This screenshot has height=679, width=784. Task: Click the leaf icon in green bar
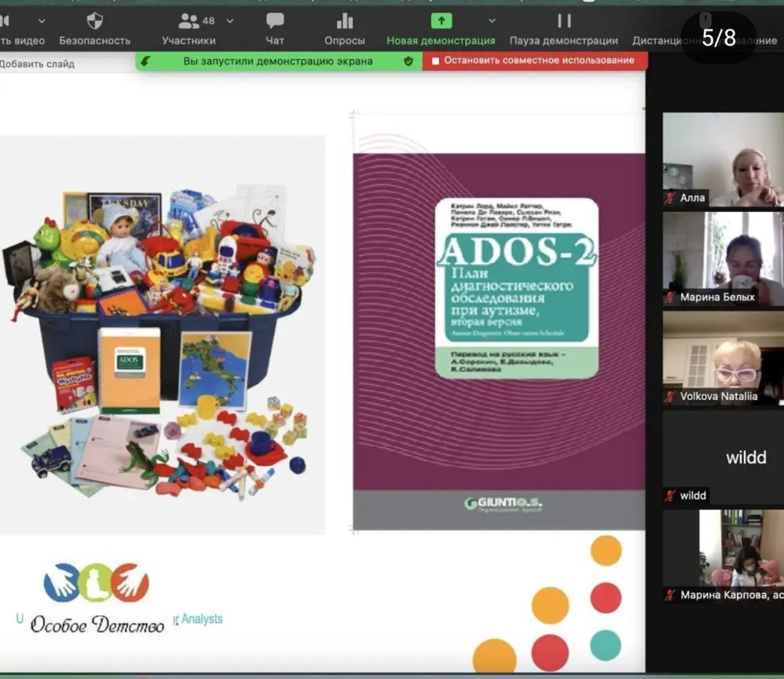pos(146,61)
